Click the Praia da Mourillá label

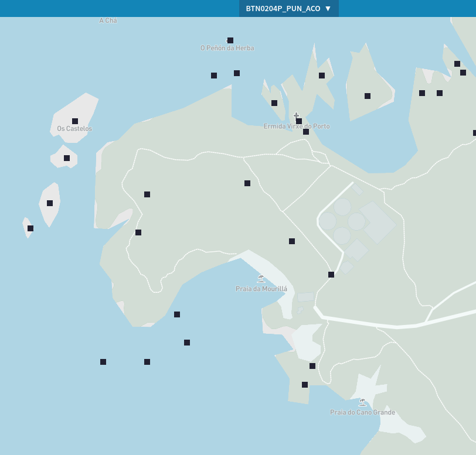261,289
